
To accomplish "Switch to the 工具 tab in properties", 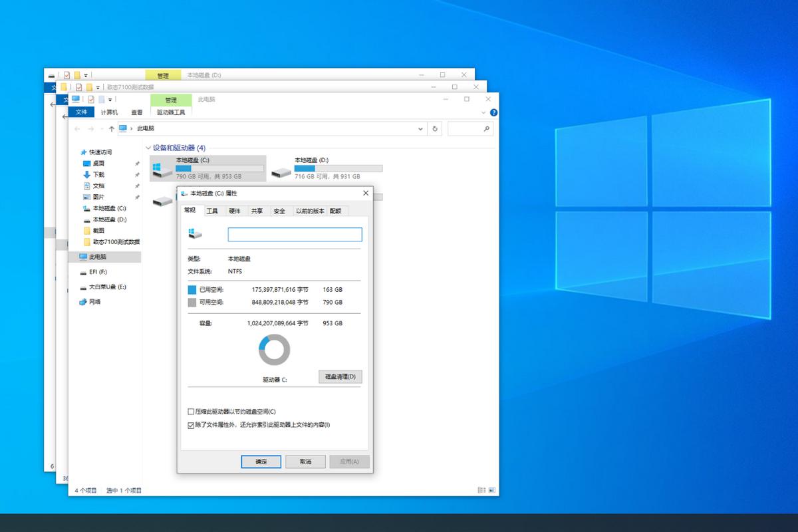I will 211,211.
